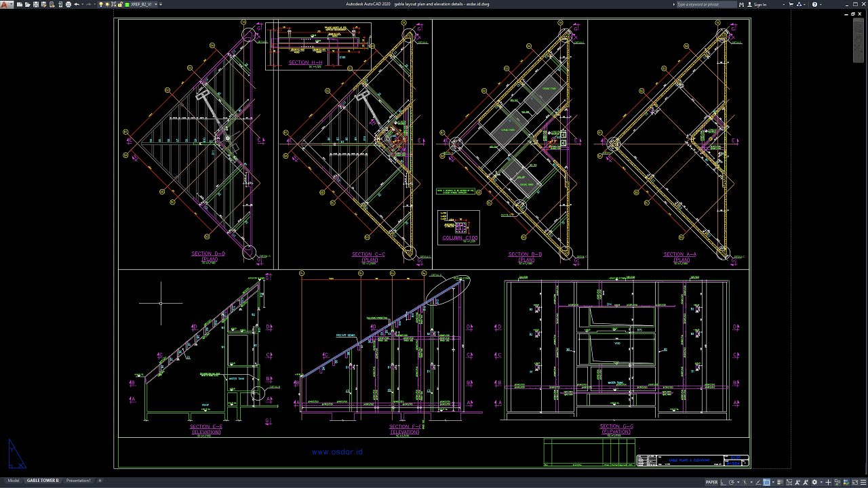Open the Autodesk App Store cart
The width and height of the screenshot is (868, 488).
[791, 4]
